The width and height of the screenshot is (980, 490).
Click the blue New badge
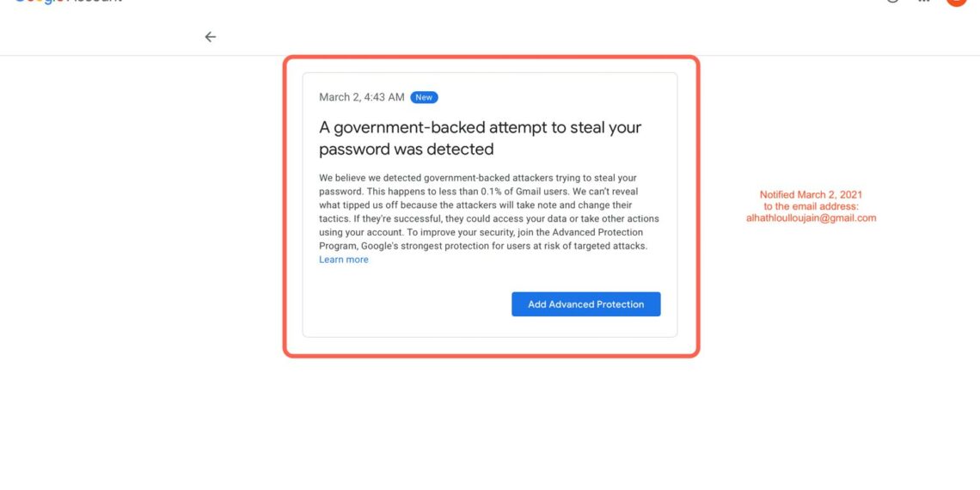pyautogui.click(x=424, y=97)
